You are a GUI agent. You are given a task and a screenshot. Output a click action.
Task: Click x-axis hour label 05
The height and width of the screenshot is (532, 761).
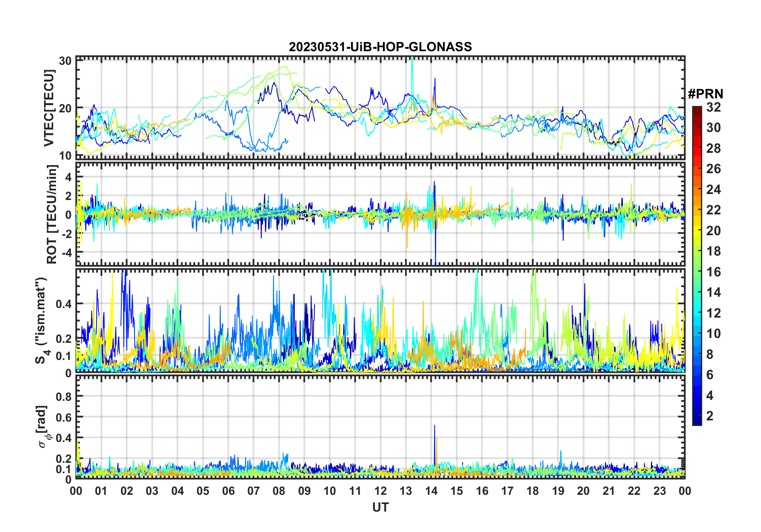(203, 491)
